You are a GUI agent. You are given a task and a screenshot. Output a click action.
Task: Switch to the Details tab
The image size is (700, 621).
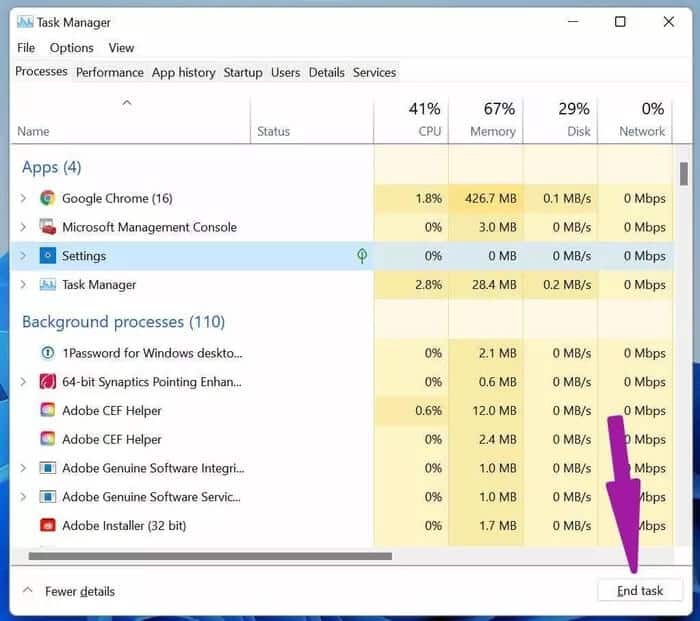click(x=326, y=72)
